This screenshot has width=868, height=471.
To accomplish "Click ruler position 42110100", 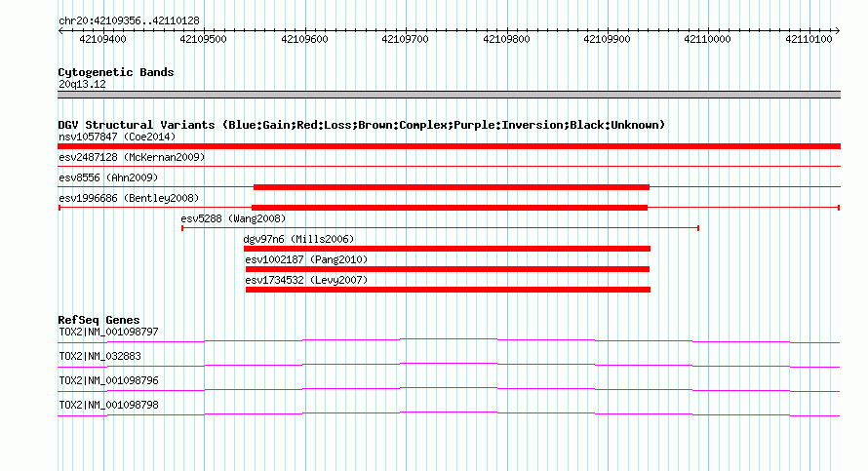I will click(809, 39).
